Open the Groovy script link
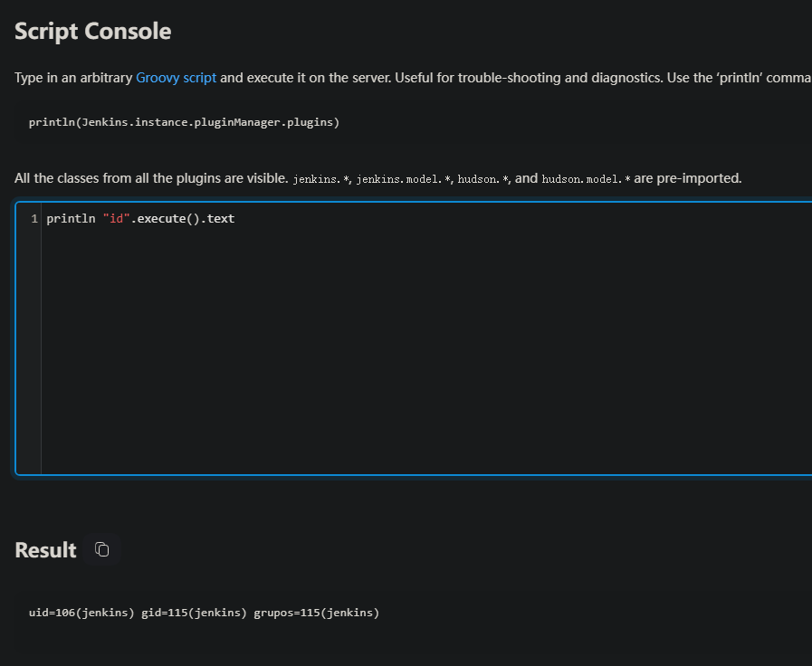Screen dimensions: 812x666 pyautogui.click(x=176, y=78)
